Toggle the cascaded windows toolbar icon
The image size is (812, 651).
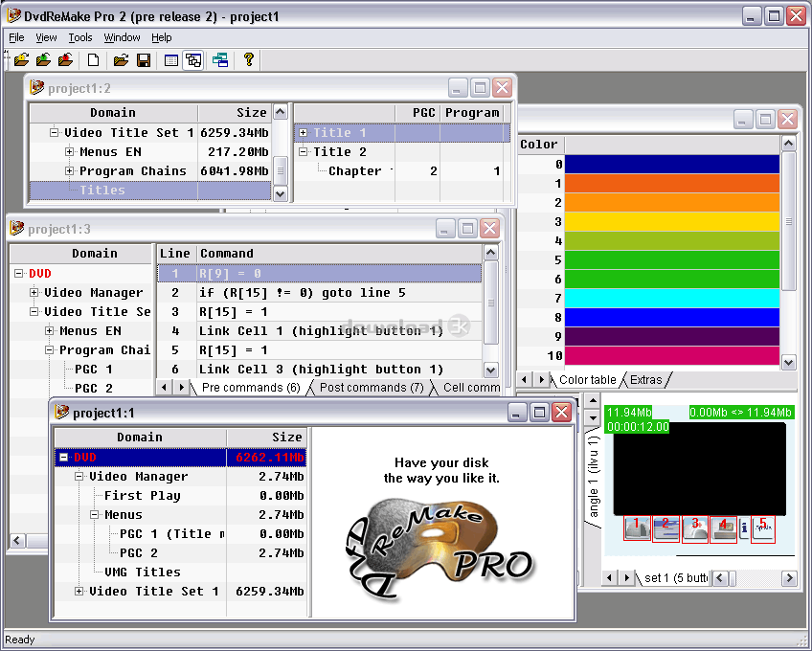tap(193, 60)
